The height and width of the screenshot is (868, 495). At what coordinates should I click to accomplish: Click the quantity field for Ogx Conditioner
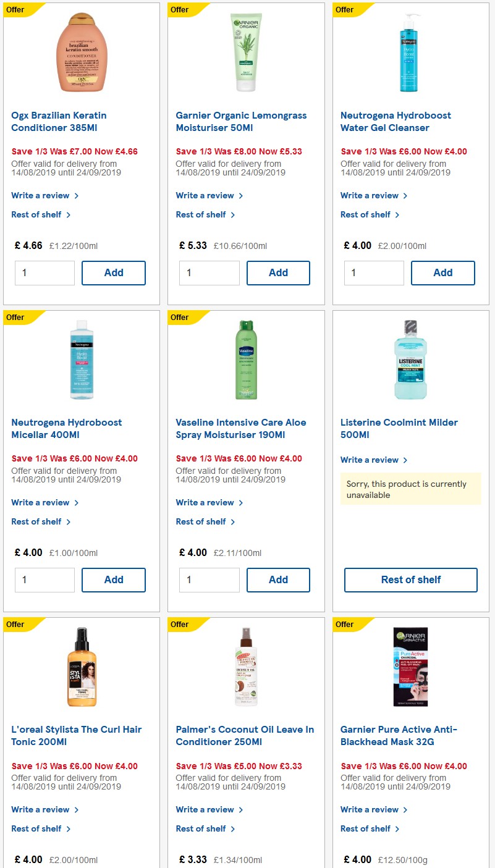(x=44, y=272)
